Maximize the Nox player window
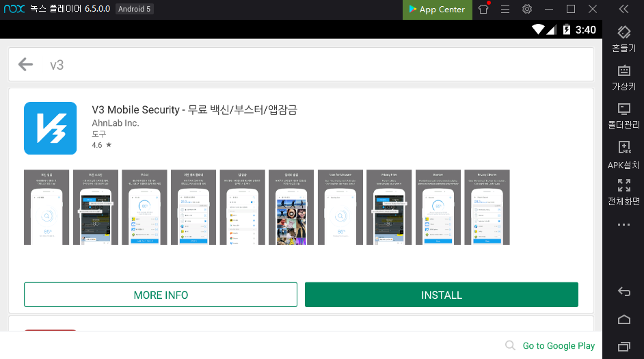 570,9
